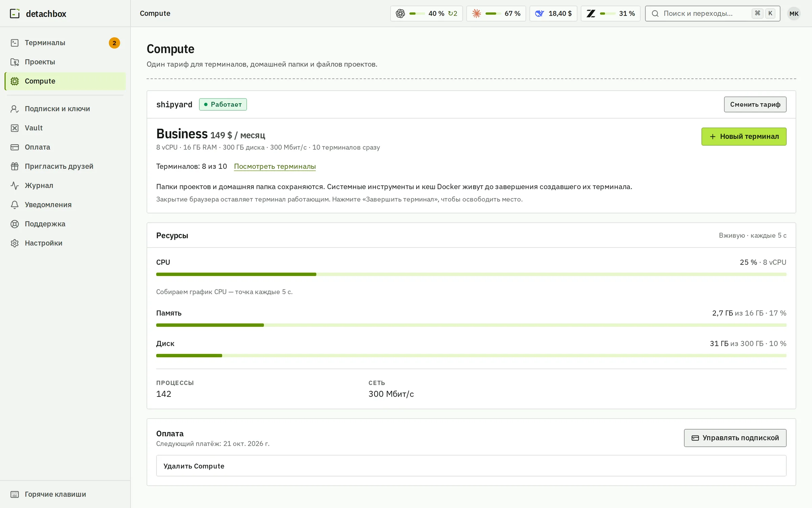Screen dimensions: 812x508
Task: Click the Уведомления bell icon
Action: point(15,205)
